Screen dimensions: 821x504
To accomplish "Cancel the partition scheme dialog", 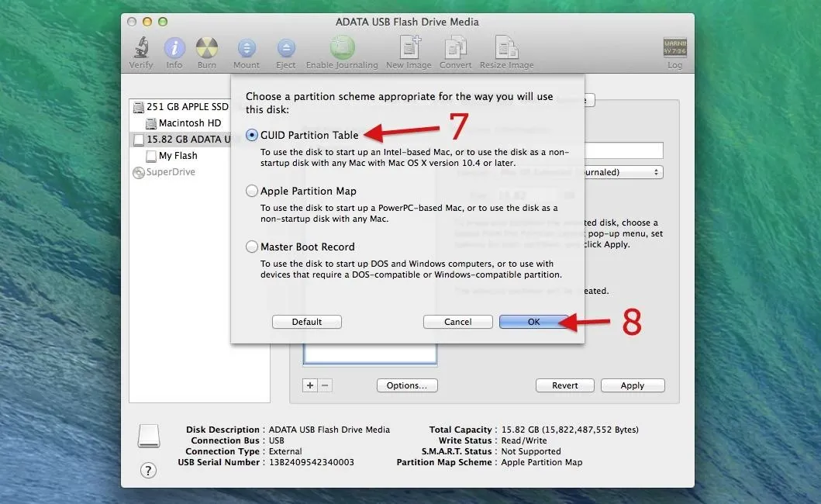I will [457, 322].
